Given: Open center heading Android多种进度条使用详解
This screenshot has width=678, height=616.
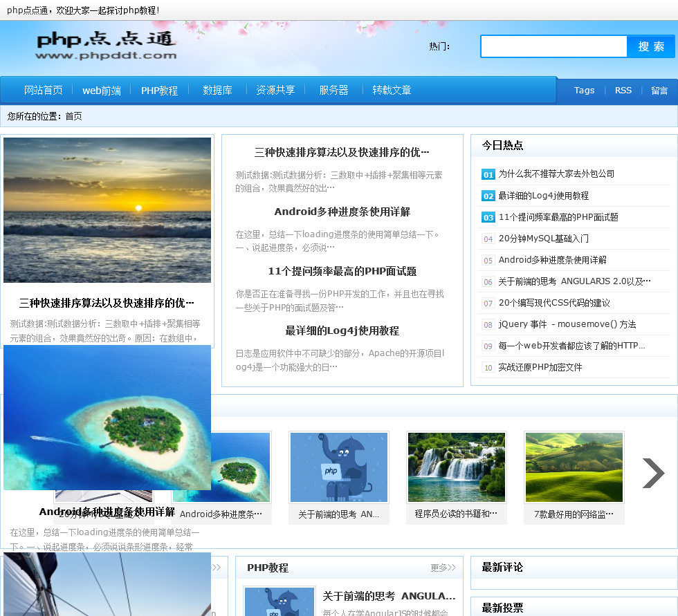Looking at the screenshot, I should click(x=342, y=212).
